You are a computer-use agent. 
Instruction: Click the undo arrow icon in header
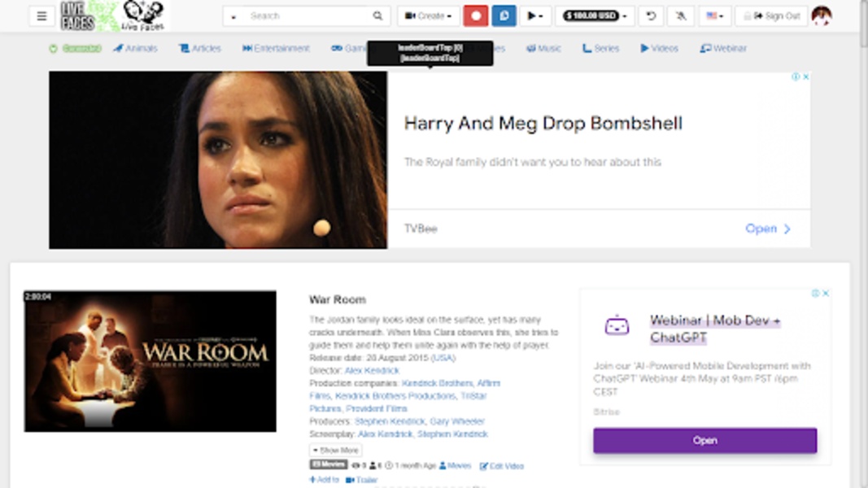point(651,16)
